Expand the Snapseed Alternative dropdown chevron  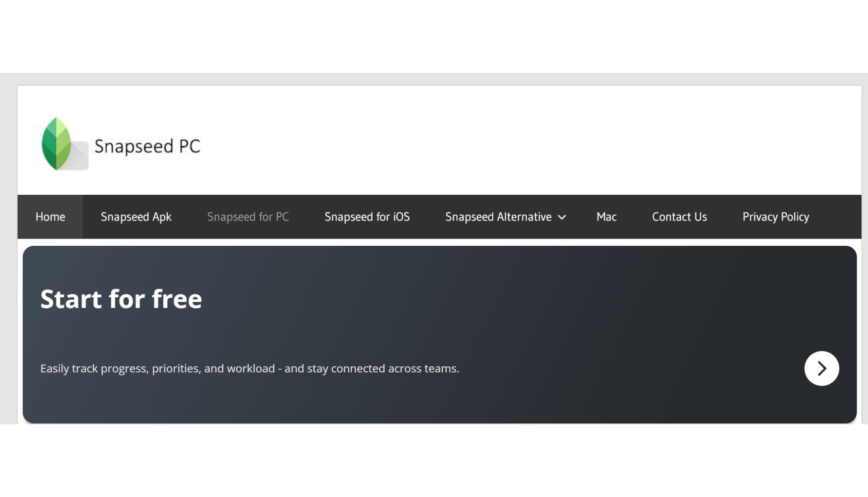coord(562,217)
